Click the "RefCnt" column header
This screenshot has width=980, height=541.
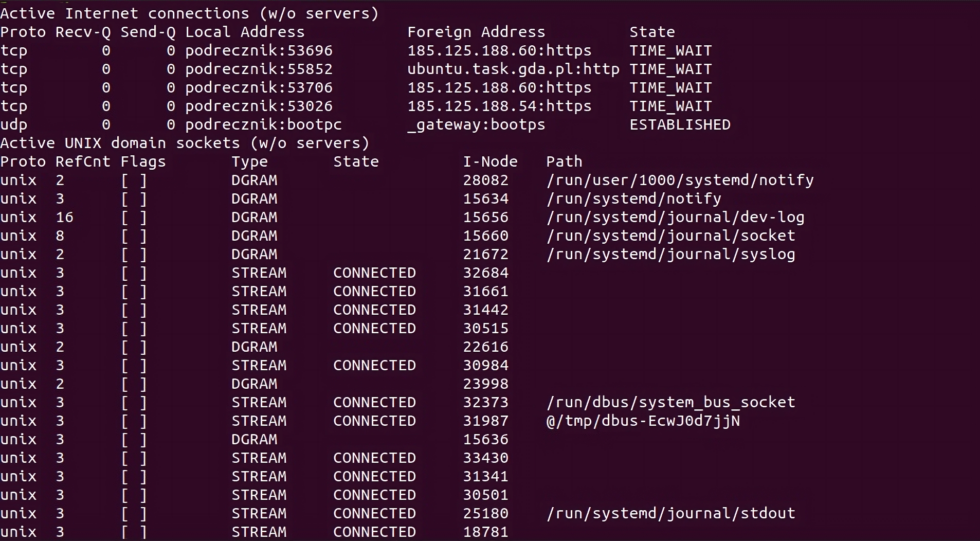pyautogui.click(x=83, y=161)
